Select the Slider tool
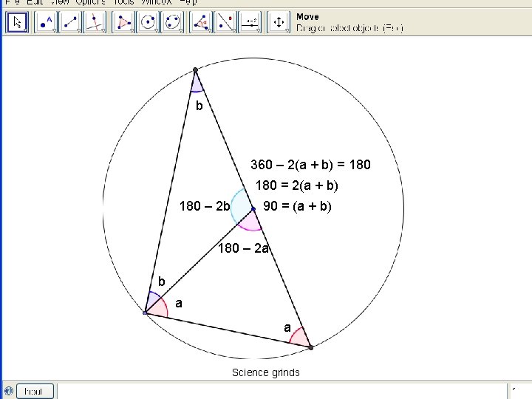The image size is (532, 399). click(250, 22)
